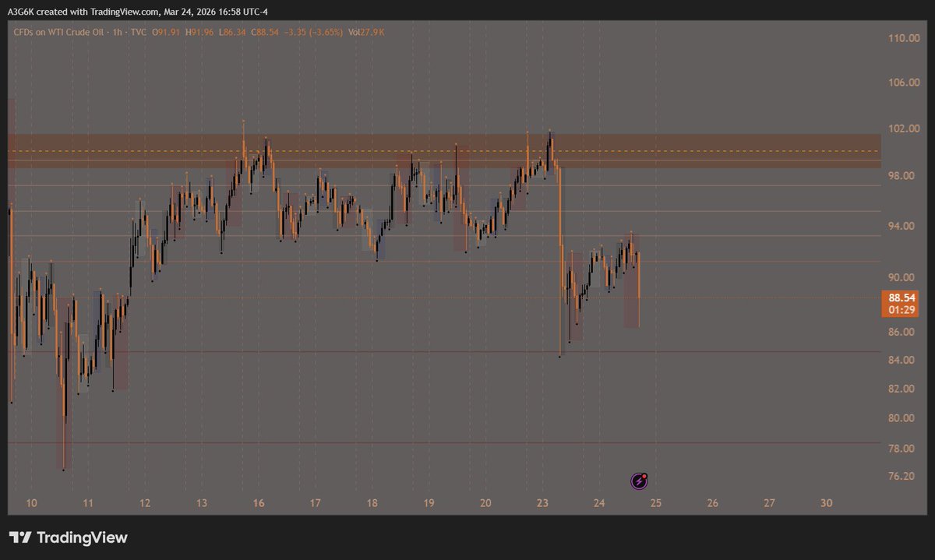Click date 16 on the time axis

(x=259, y=503)
